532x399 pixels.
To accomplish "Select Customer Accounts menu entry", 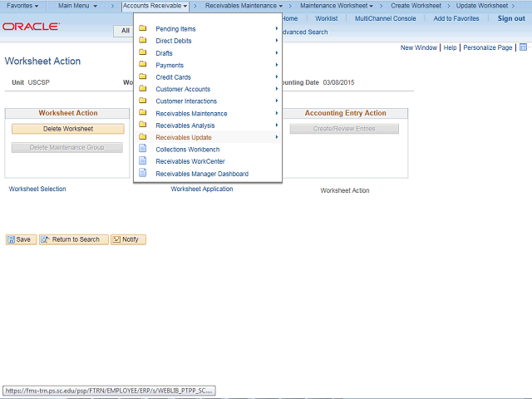I will 183,89.
